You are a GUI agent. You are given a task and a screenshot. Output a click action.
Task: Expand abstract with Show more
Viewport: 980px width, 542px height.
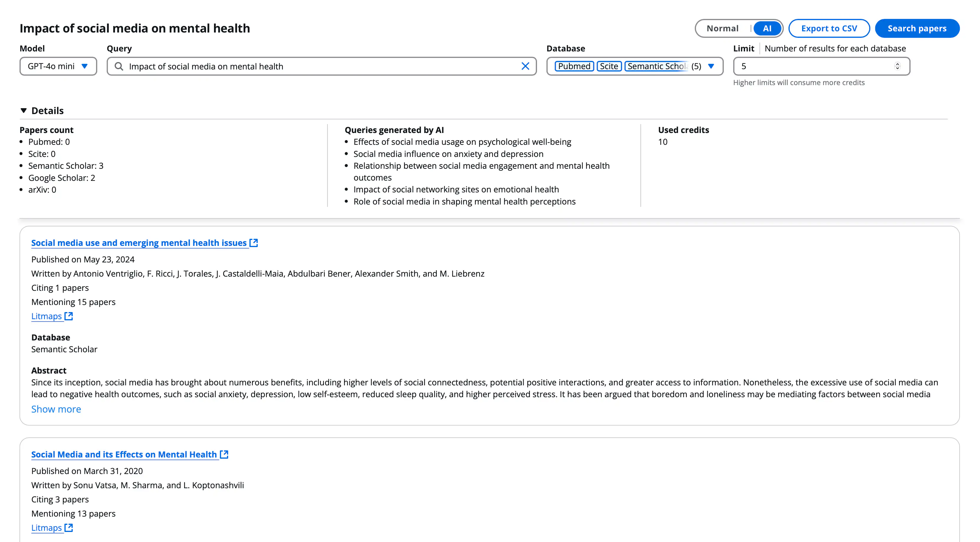click(x=56, y=409)
